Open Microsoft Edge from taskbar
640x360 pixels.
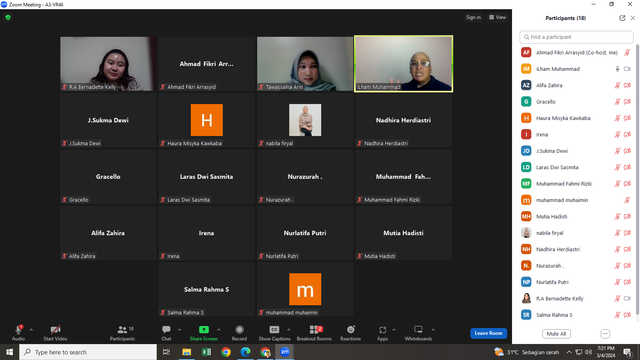pyautogui.click(x=245, y=352)
